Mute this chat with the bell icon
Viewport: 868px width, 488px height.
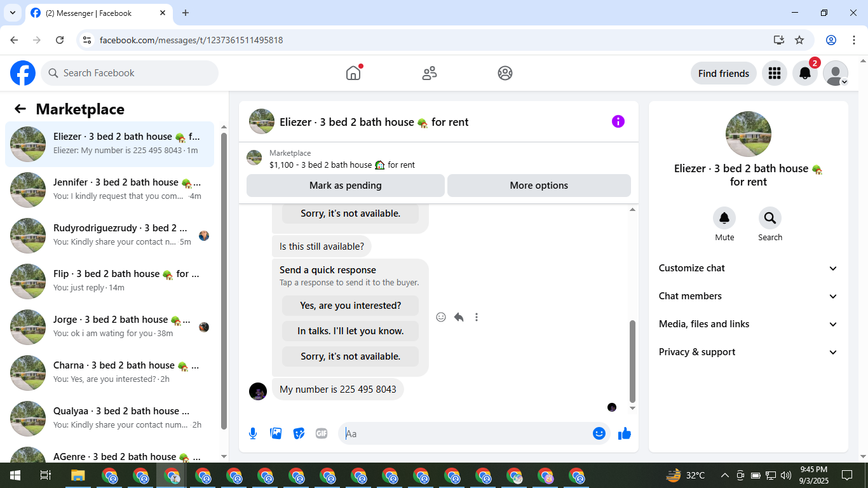(724, 218)
